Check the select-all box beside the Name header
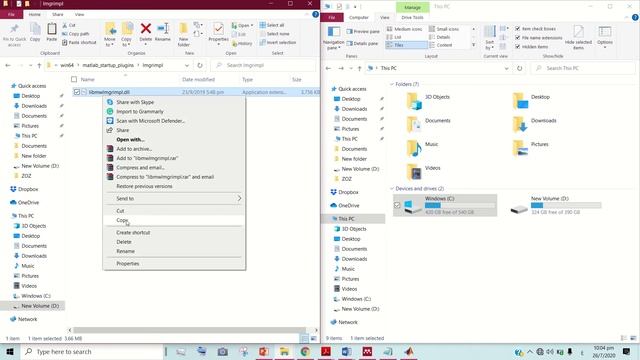The image size is (640, 360). point(74,80)
